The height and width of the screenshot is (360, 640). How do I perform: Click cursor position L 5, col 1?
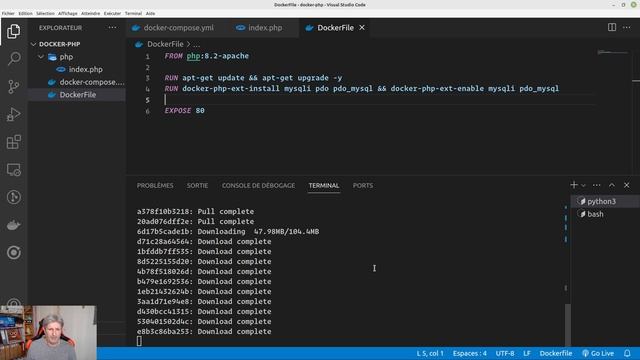(430, 353)
